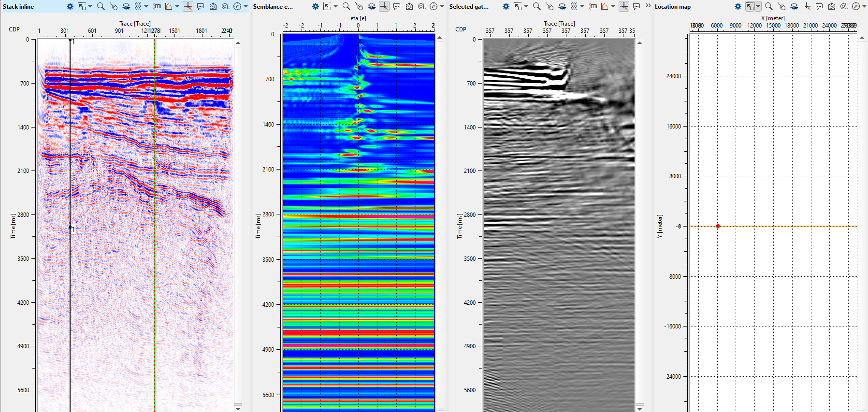Click layers icon in Stack inline toolbar
The width and height of the screenshot is (868, 412).
pos(126,6)
